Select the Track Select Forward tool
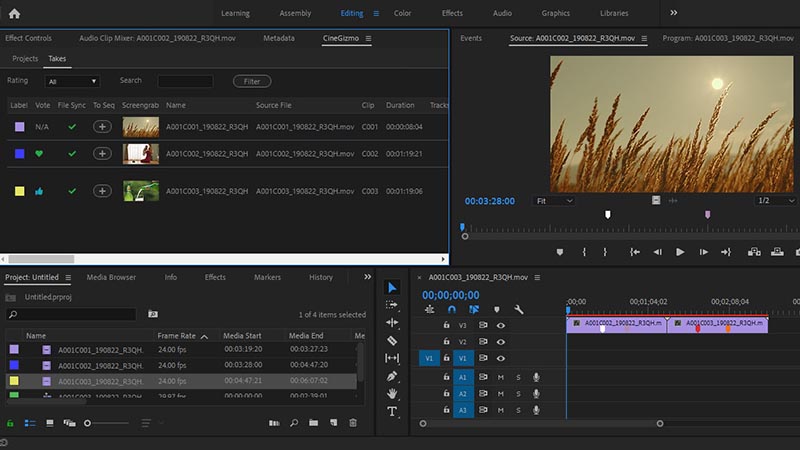The height and width of the screenshot is (450, 800). 392,305
